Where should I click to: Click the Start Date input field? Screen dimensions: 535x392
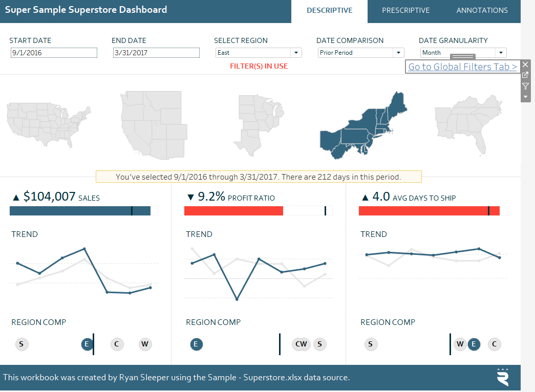coord(54,53)
